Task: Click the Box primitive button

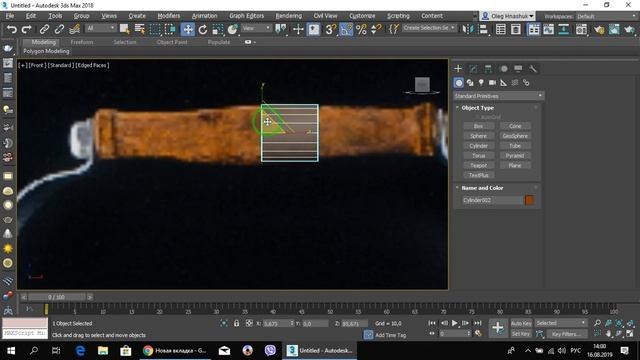Action: coord(478,126)
